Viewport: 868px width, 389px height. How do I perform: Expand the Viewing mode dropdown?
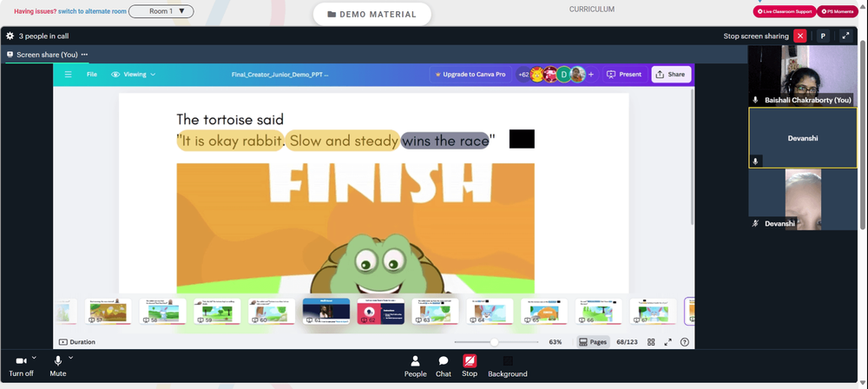(x=134, y=75)
